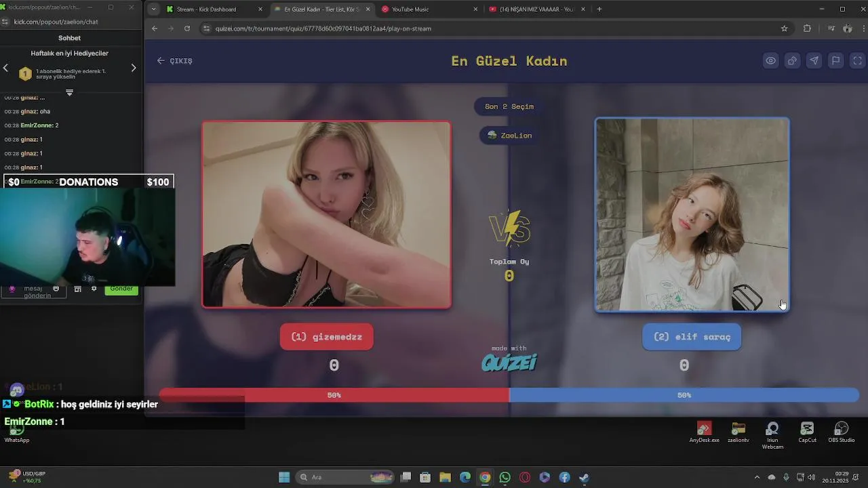Select the gizemedzz photo card
Viewport: 868px width, 488px height.
point(326,214)
